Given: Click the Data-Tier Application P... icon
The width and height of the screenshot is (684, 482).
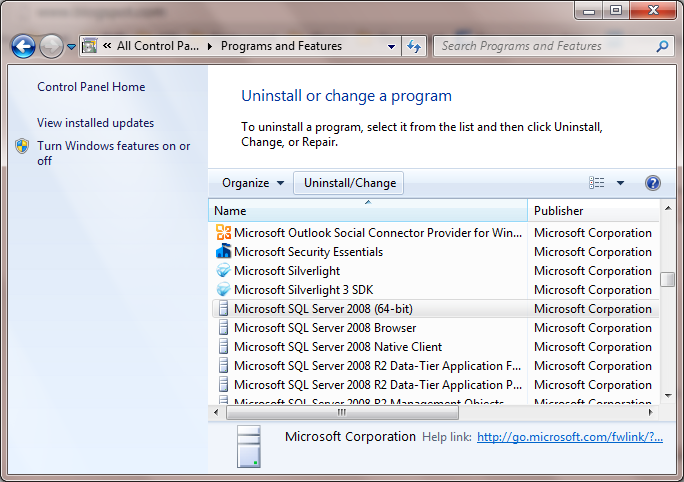Looking at the screenshot, I should [223, 384].
